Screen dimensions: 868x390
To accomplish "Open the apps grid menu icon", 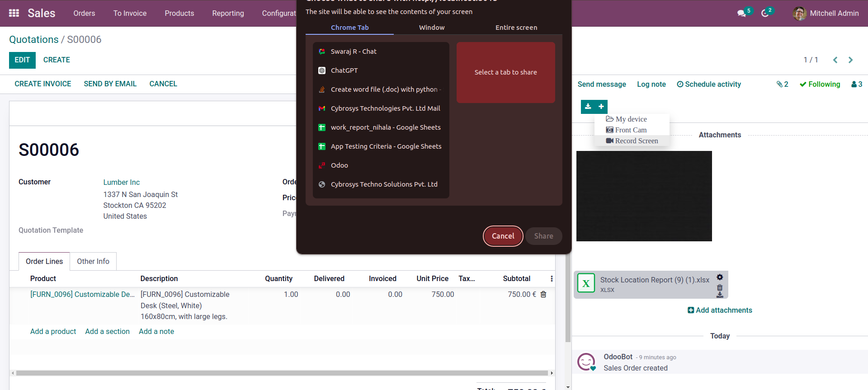I will pyautogui.click(x=14, y=13).
